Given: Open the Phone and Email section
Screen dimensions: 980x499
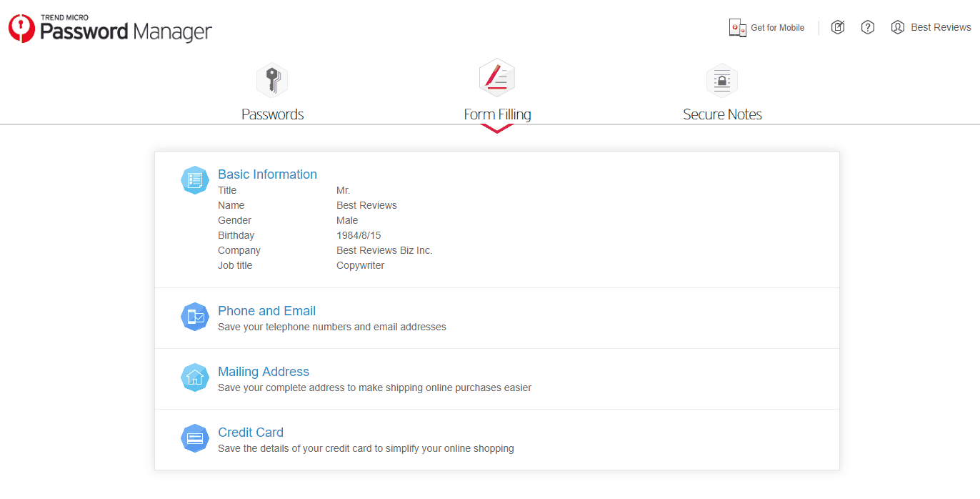Looking at the screenshot, I should tap(266, 310).
